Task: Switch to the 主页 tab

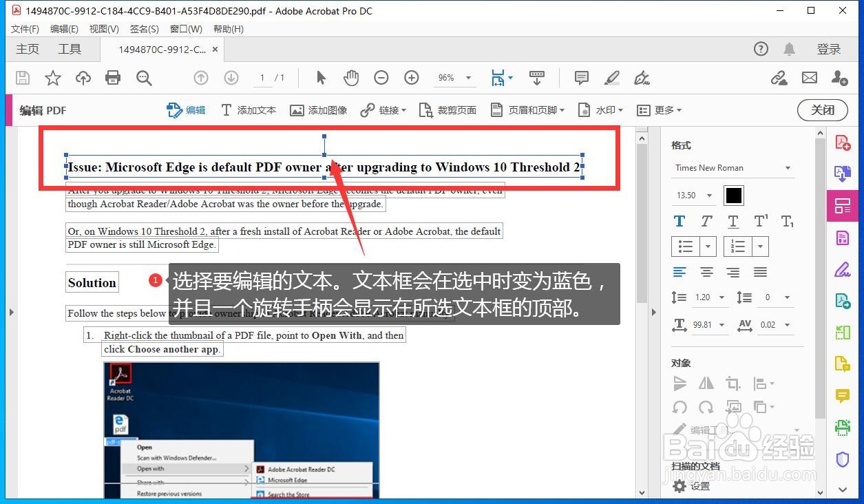Action: pos(28,49)
